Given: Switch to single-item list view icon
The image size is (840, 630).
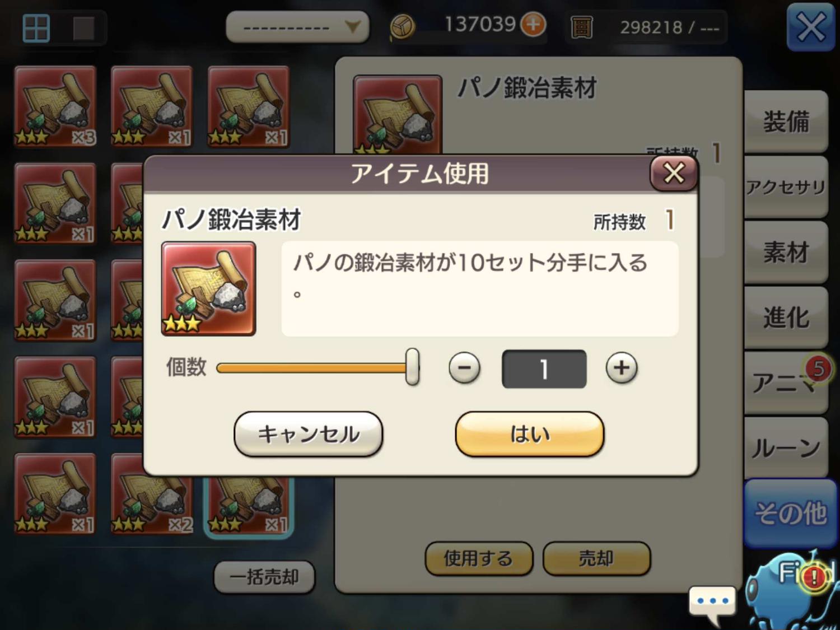Looking at the screenshot, I should tap(84, 28).
